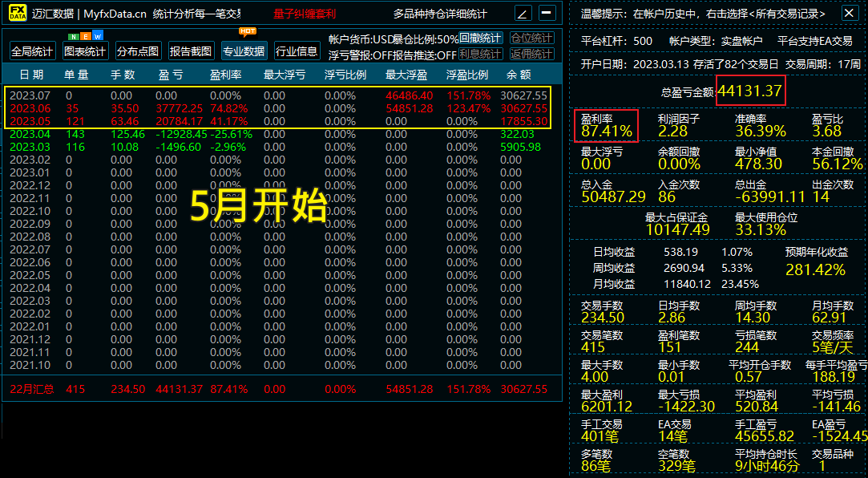Viewport: 868px width, 478px height.
Task: Switch to the 报告截图 tab
Action: tap(190, 50)
